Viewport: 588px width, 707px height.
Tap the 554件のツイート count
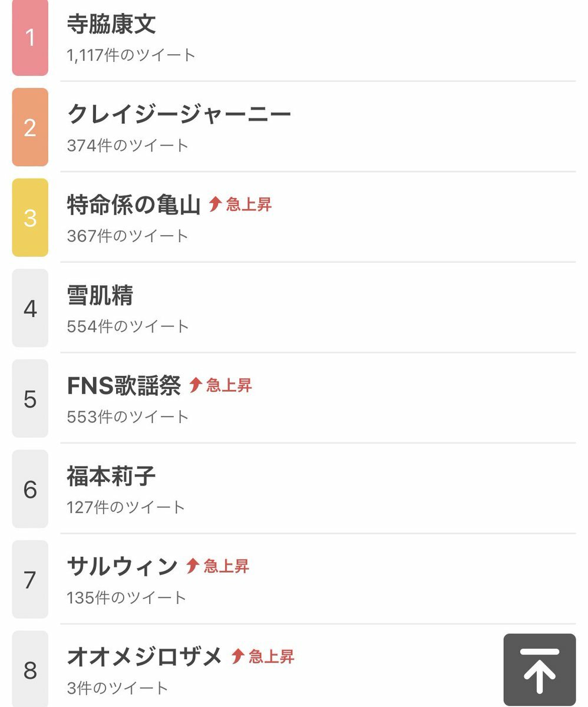pyautogui.click(x=128, y=326)
